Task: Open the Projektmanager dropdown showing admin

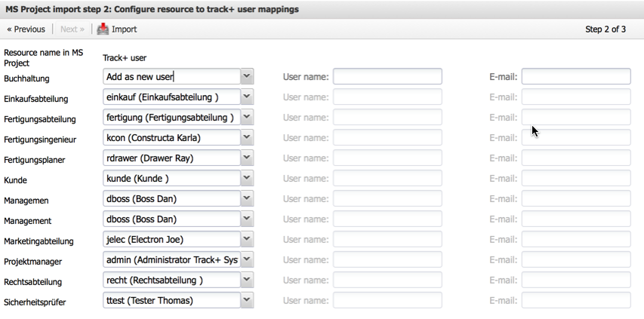Action: click(247, 259)
